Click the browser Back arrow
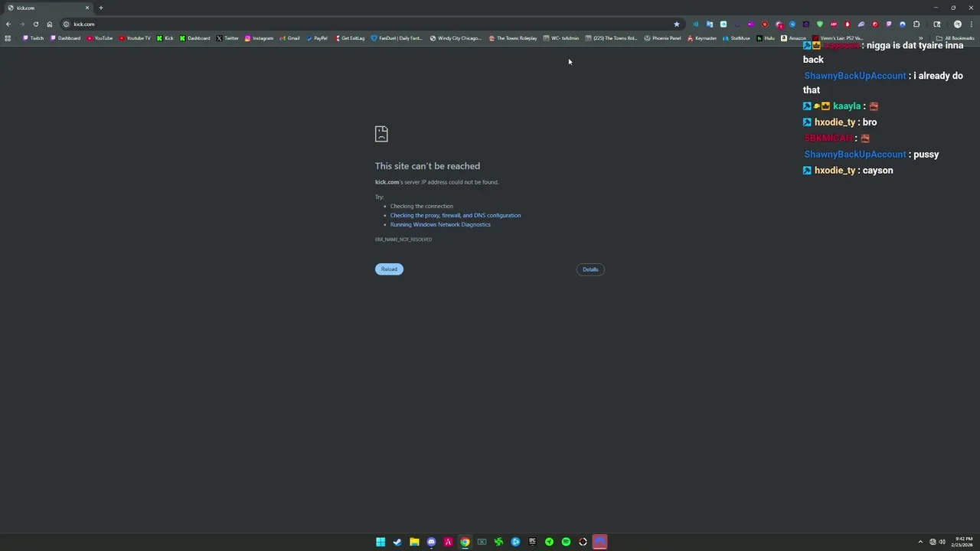 point(8,24)
